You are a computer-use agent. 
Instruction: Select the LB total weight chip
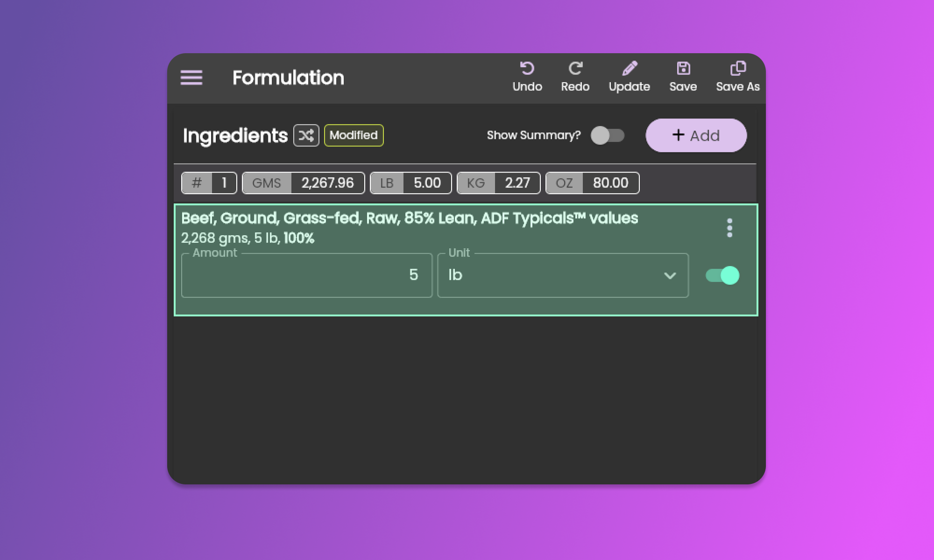click(410, 183)
